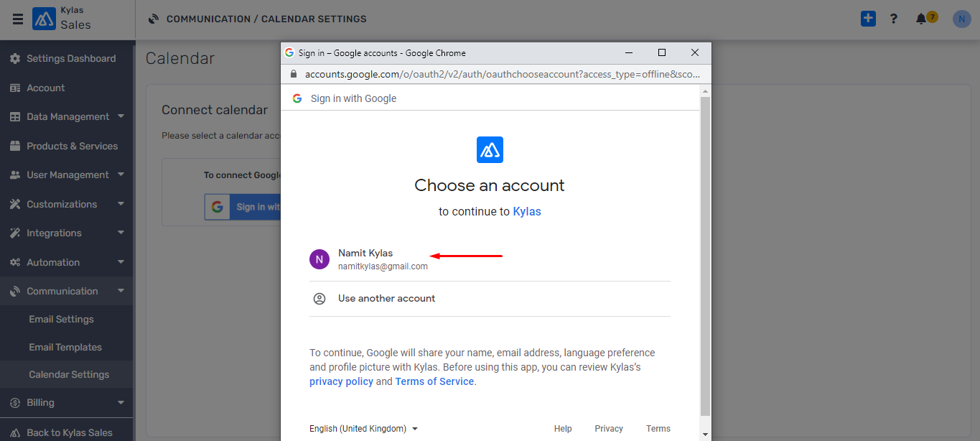Open the English (United Kingdom) language dropdown

point(363,429)
